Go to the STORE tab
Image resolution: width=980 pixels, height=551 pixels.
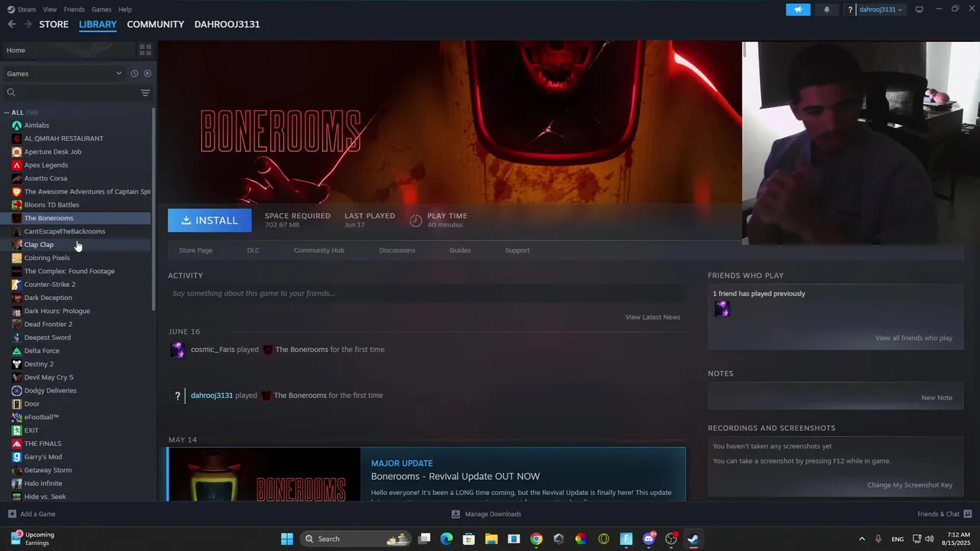pos(54,24)
